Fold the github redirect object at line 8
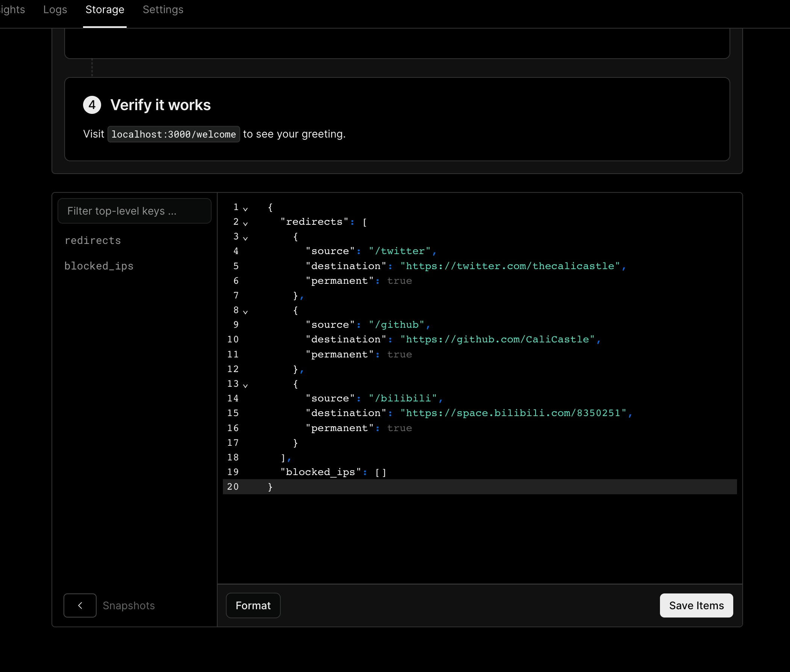The width and height of the screenshot is (790, 672). [245, 312]
